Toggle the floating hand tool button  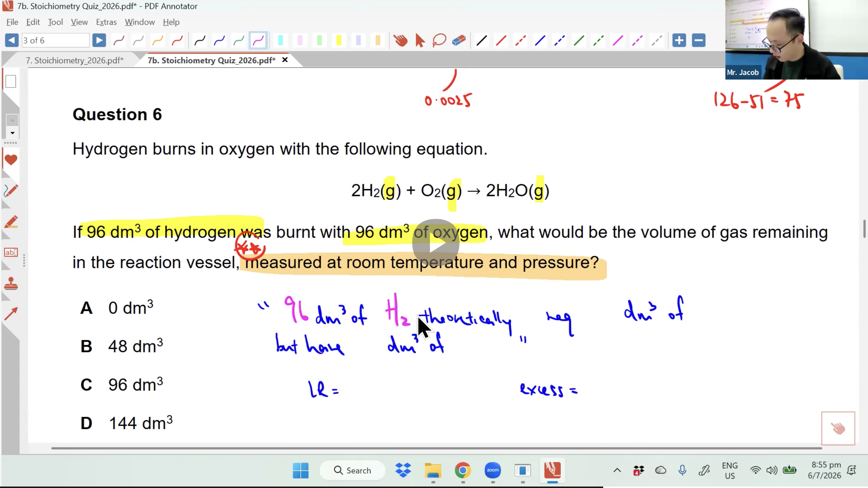(x=838, y=428)
